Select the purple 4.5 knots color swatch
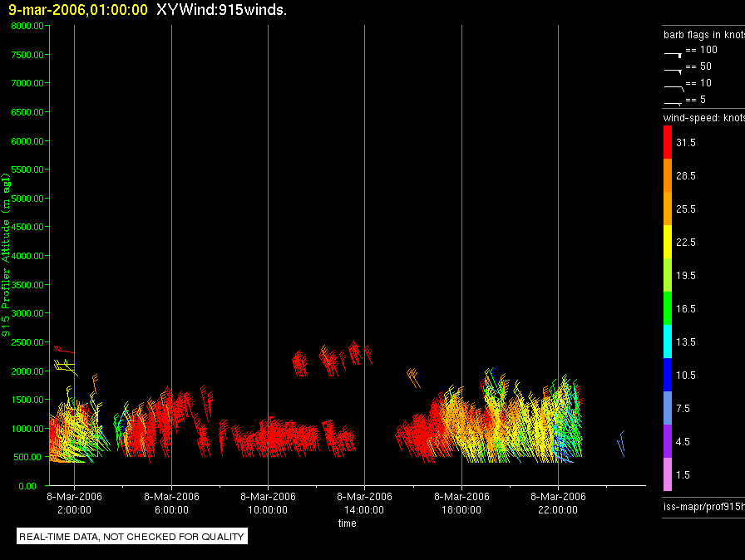The image size is (745, 560). click(668, 441)
